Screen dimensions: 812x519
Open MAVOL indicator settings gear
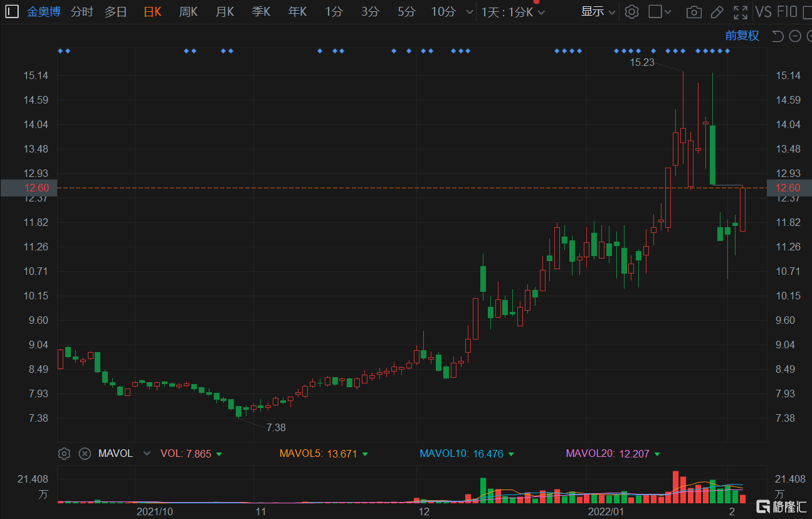click(63, 453)
